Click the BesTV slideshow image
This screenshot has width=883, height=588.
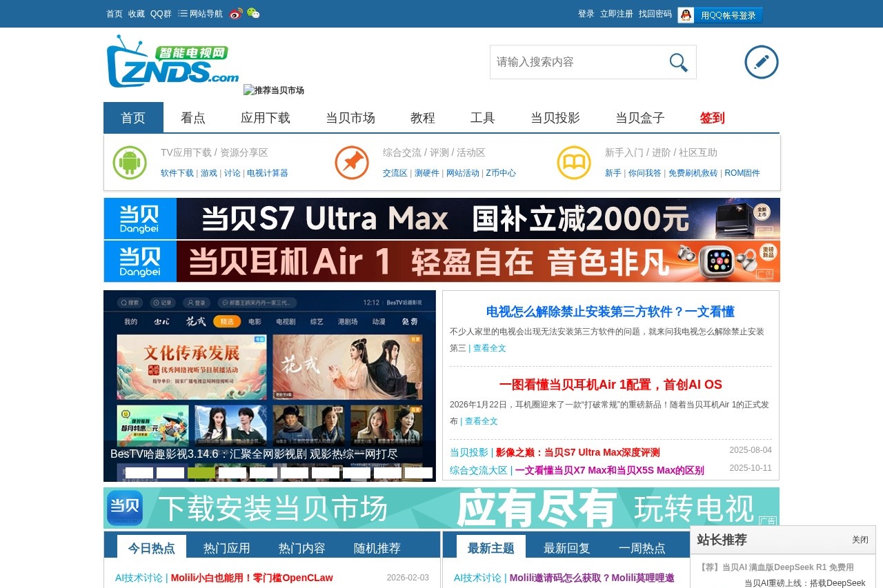270,386
